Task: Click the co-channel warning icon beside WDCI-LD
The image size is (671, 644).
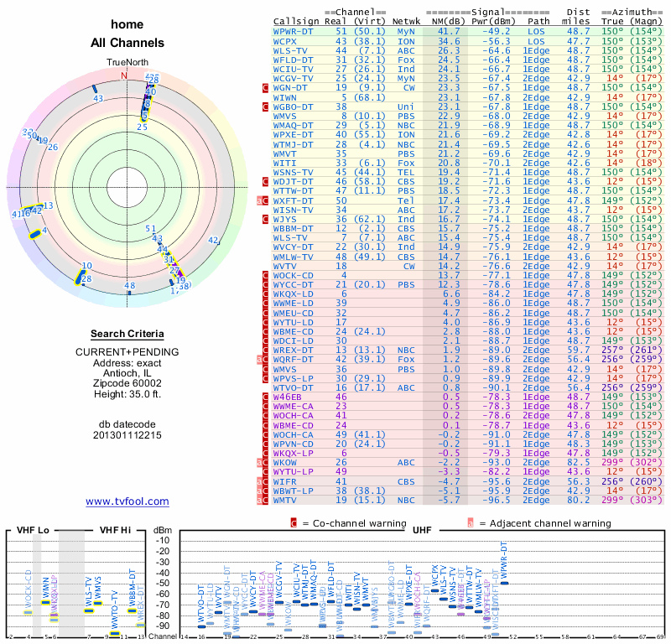Action: click(265, 341)
